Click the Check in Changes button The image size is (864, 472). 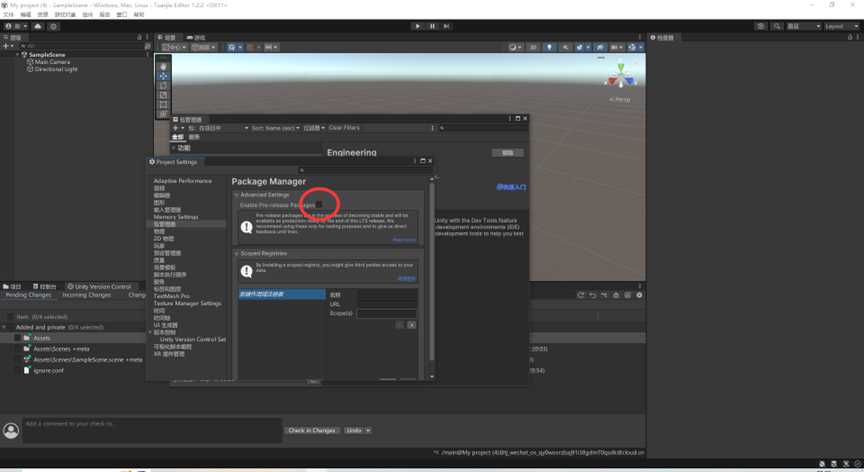point(312,430)
